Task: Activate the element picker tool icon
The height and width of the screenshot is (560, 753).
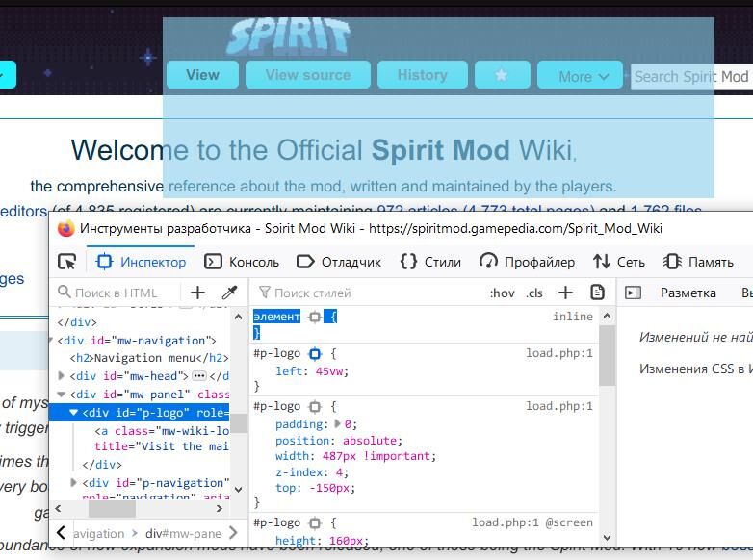Action: click(x=66, y=262)
